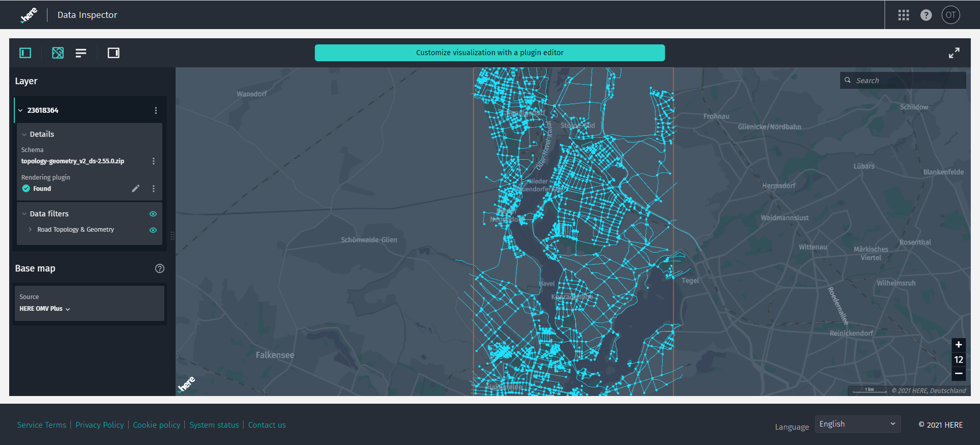Zoom out the map with minus

click(959, 374)
